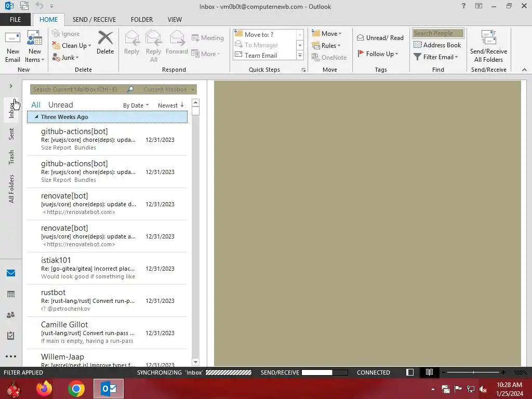Forward the message using ribbon
Image resolution: width=532 pixels, height=399 pixels.
coord(177,43)
